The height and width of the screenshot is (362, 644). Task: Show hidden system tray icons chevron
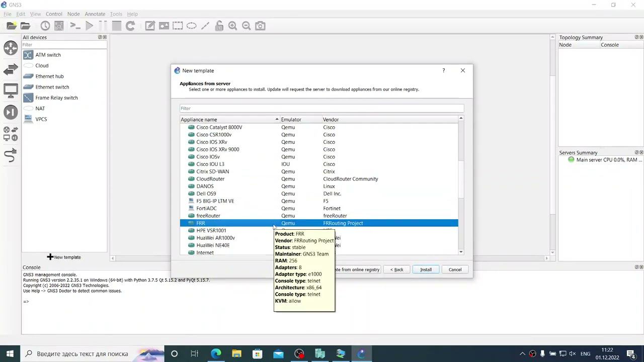[522, 353]
